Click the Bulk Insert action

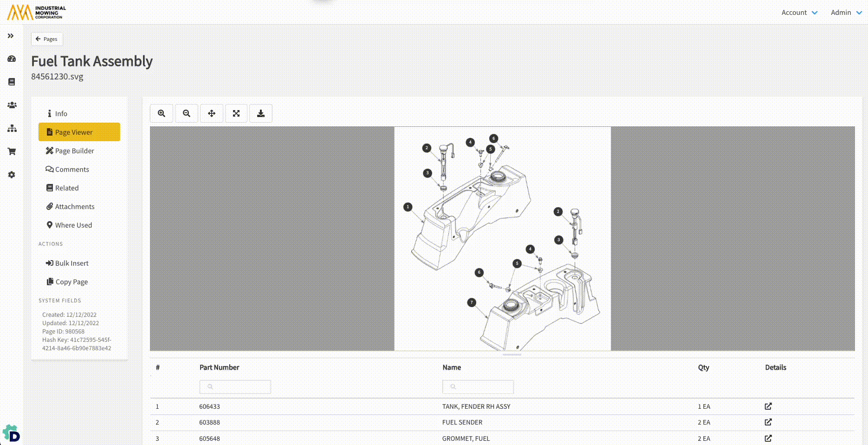(x=71, y=263)
